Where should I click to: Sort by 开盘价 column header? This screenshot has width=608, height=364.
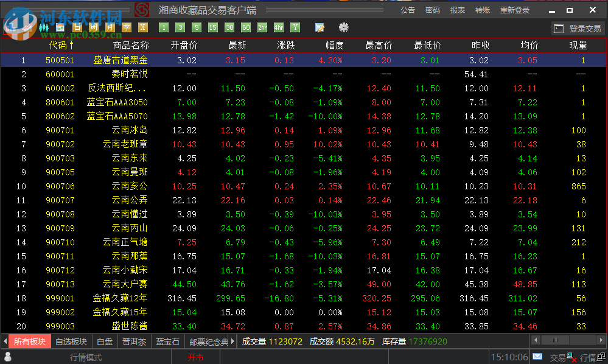point(184,46)
